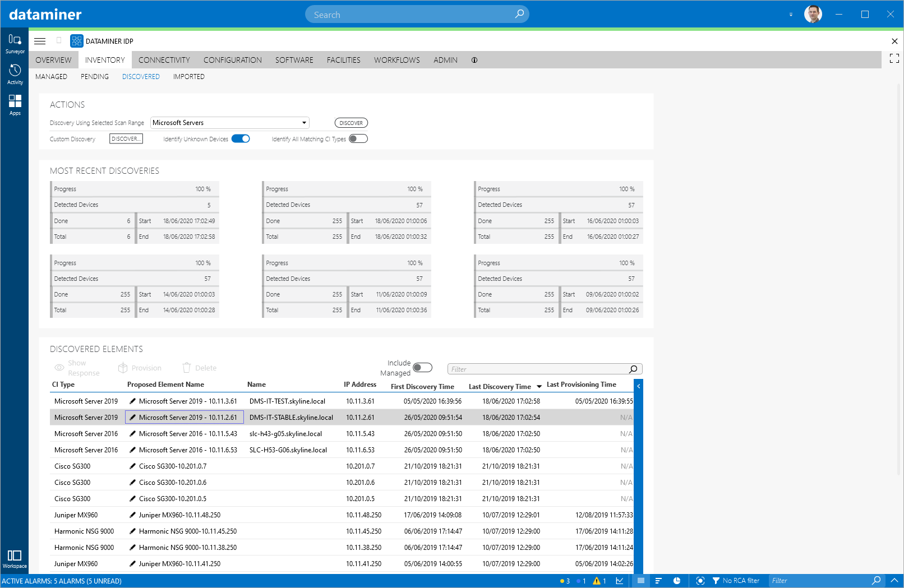
Task: Toggle full screen with the expand icon
Action: pyautogui.click(x=894, y=58)
